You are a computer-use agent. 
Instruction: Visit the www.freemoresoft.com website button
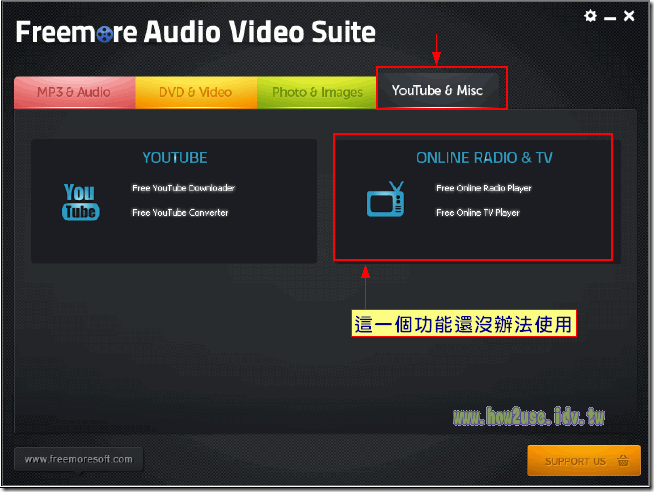click(x=78, y=459)
